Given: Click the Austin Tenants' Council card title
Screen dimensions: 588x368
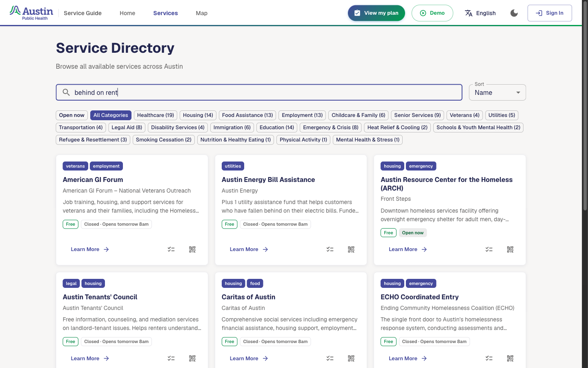Looking at the screenshot, I should (x=100, y=297).
